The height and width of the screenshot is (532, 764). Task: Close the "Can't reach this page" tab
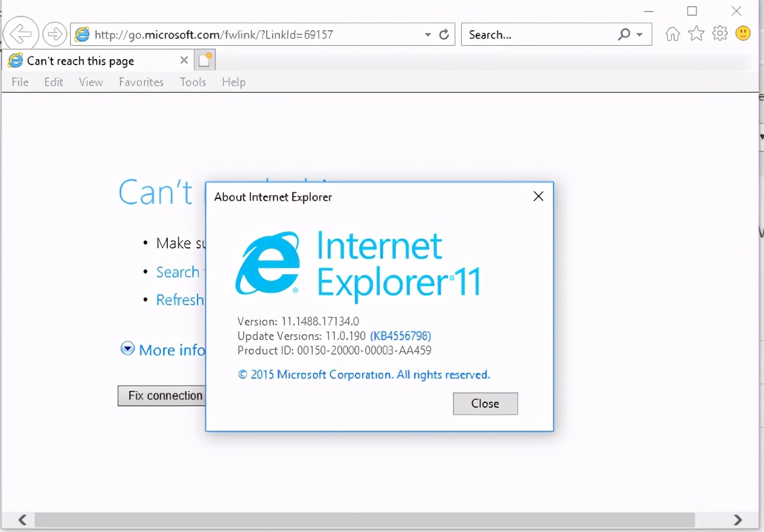coord(184,60)
